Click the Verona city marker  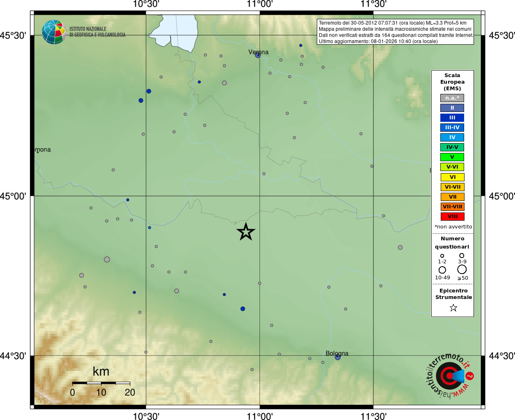(x=258, y=55)
